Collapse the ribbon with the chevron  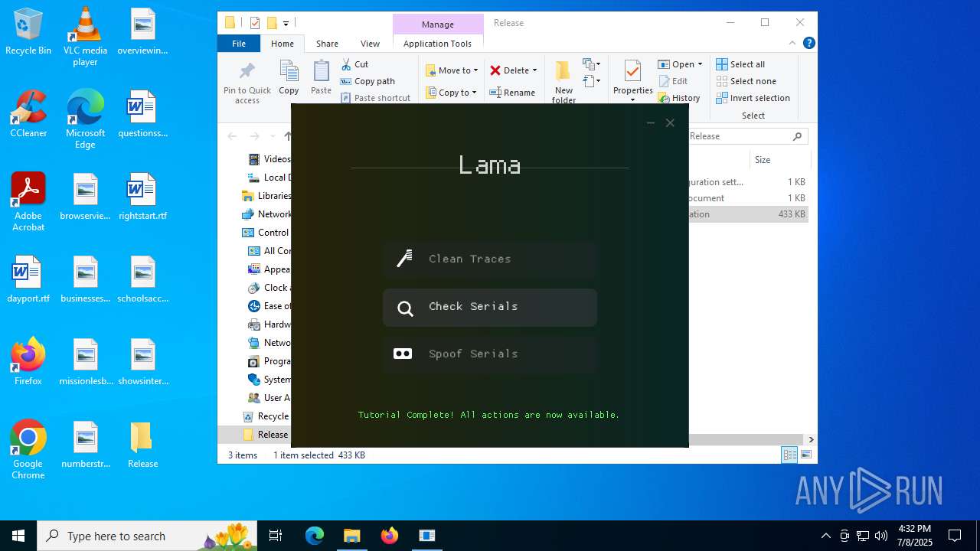[792, 44]
